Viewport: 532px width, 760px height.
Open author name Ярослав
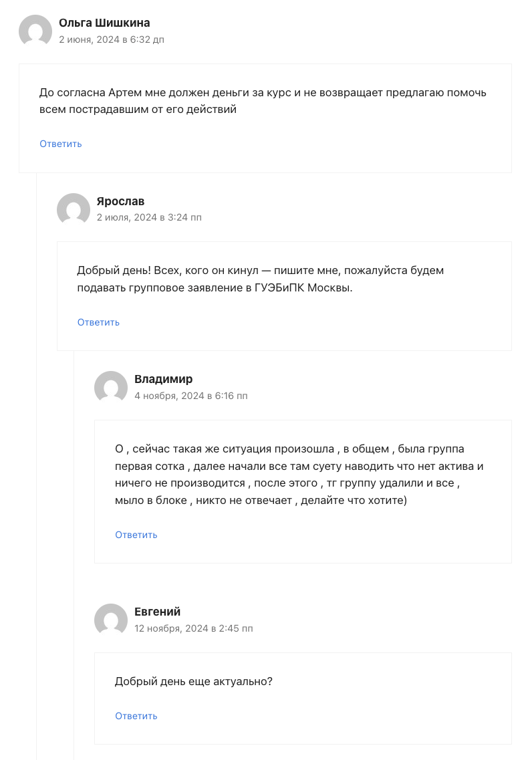click(120, 201)
